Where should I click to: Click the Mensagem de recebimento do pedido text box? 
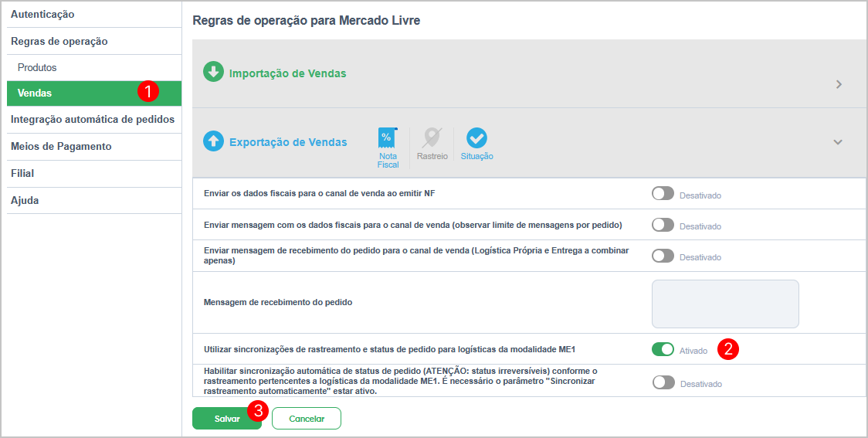[725, 304]
